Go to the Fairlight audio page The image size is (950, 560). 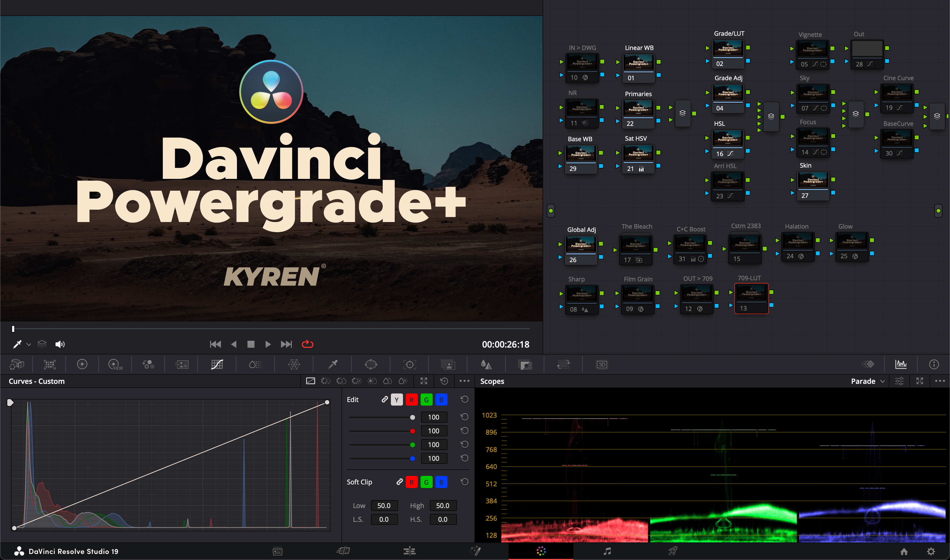(607, 551)
